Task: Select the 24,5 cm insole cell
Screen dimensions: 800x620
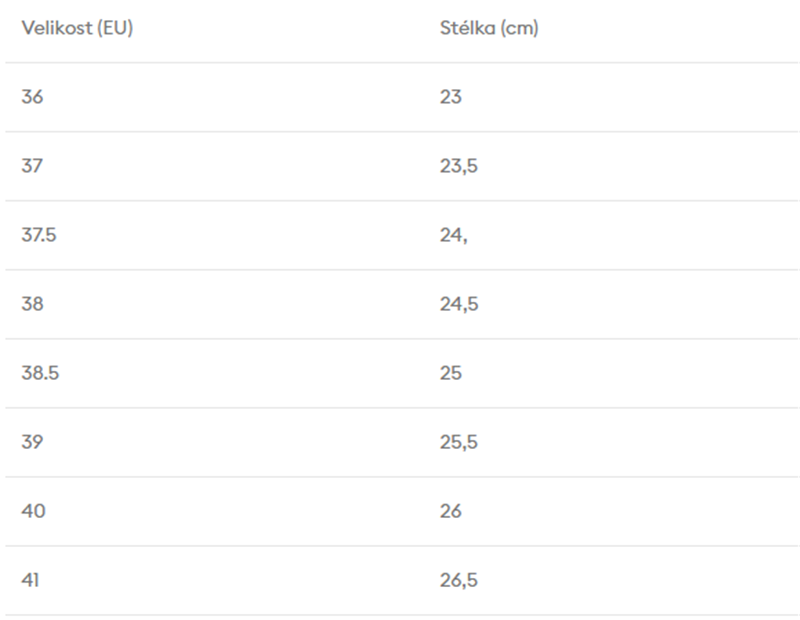Action: click(x=459, y=304)
